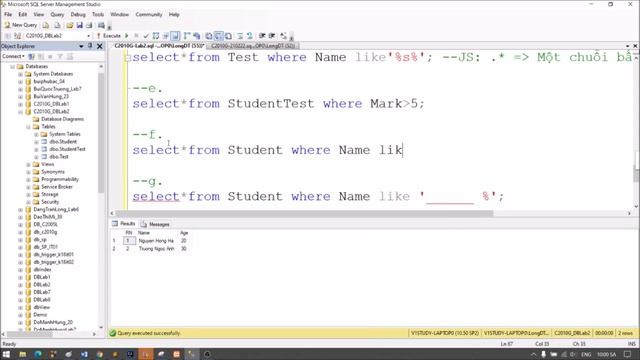
Task: Select the DBLab7 database
Action: click(42, 292)
